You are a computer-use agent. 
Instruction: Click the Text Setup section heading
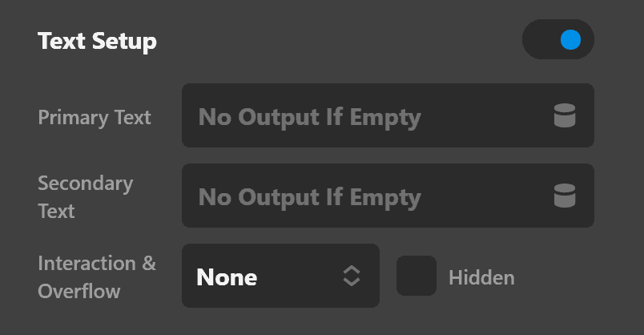98,41
